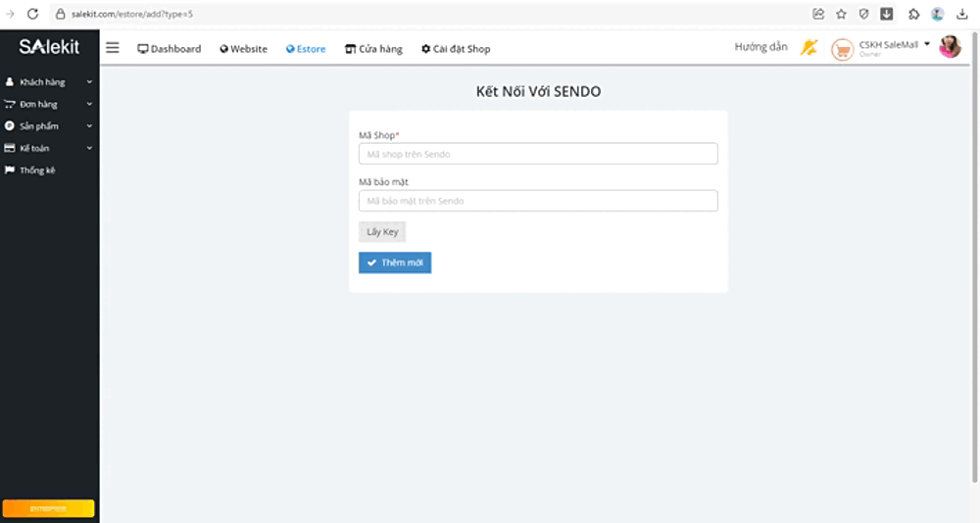Bookmark this page with star icon
The height and width of the screenshot is (523, 980).
[x=841, y=14]
